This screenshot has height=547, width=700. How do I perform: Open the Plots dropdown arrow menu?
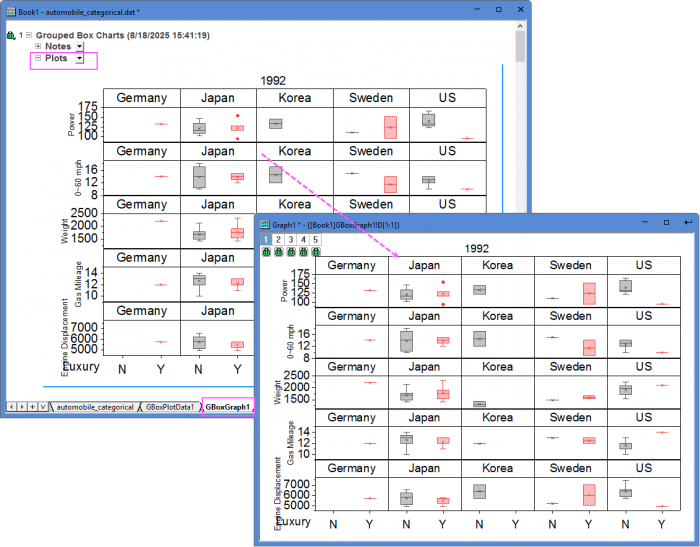pyautogui.click(x=79, y=59)
